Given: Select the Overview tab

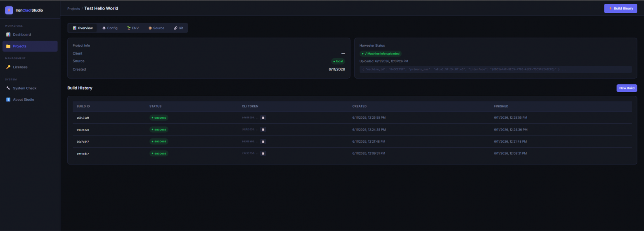Looking at the screenshot, I should tap(83, 28).
